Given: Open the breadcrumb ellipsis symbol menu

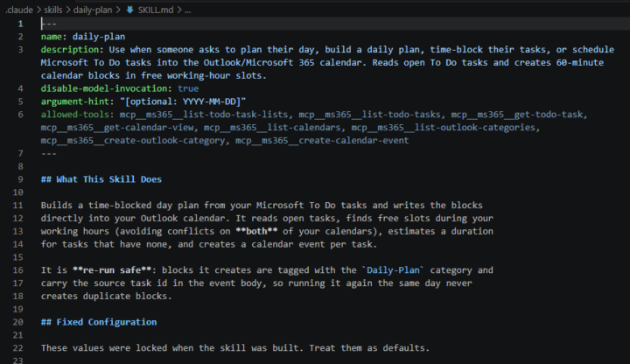Looking at the screenshot, I should coord(187,10).
